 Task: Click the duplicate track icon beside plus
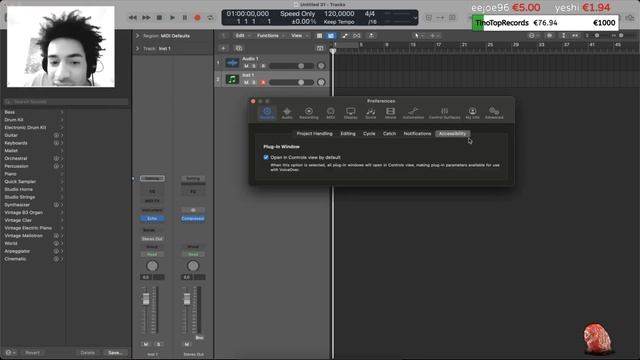click(239, 48)
